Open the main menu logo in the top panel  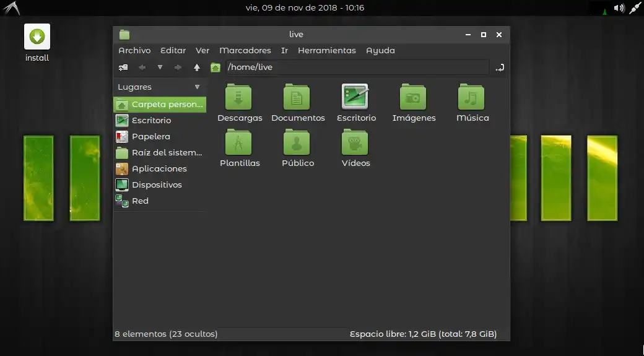click(11, 8)
